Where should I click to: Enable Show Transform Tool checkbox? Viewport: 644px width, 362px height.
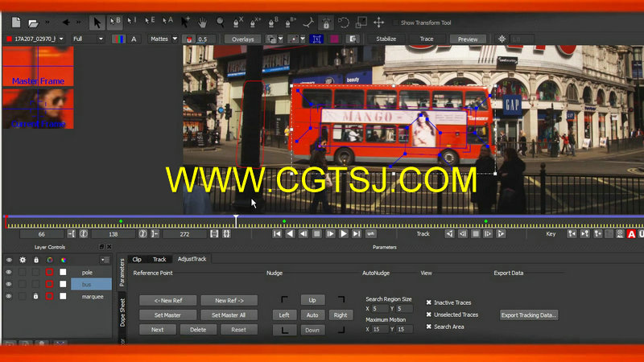tap(395, 23)
